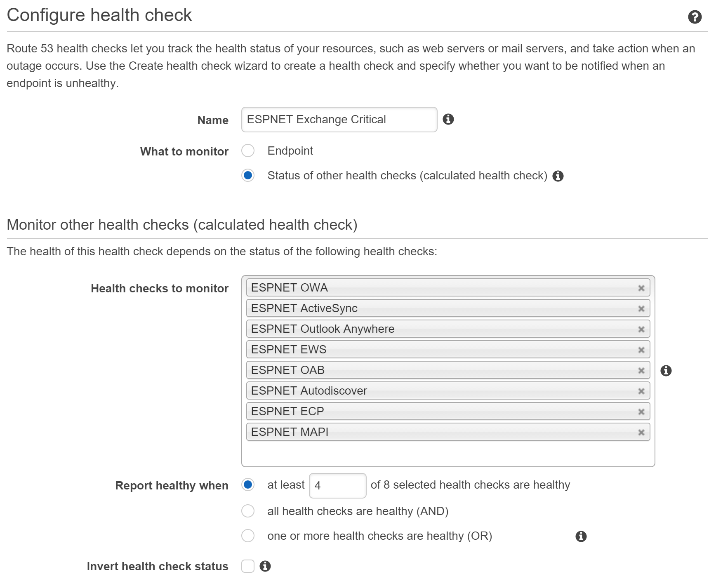
Task: Open the help icon in the top right corner
Action: click(695, 17)
